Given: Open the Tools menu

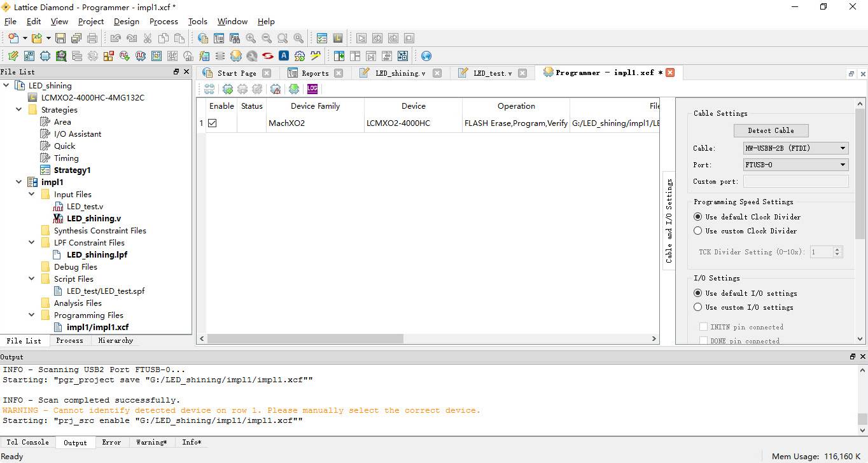Looking at the screenshot, I should coord(198,22).
